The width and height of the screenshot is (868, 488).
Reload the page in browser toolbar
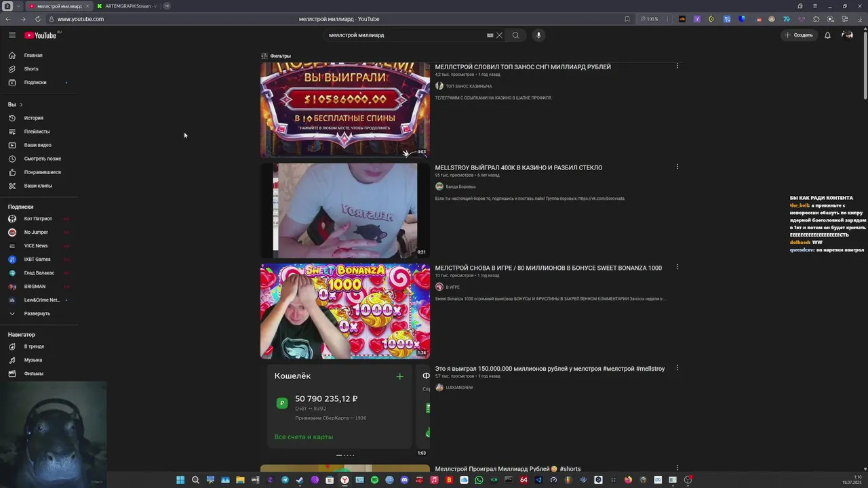(37, 19)
